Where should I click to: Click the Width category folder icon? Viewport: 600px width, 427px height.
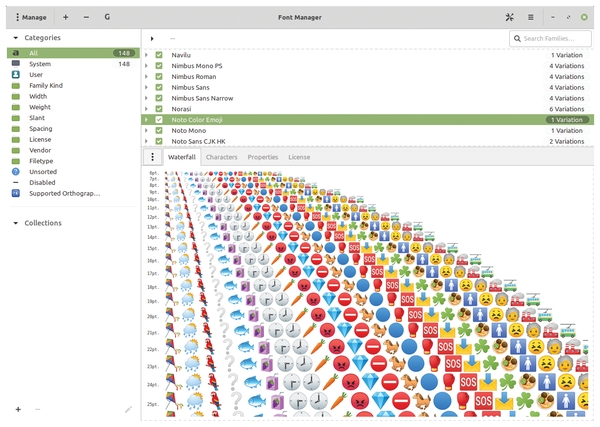[16, 96]
